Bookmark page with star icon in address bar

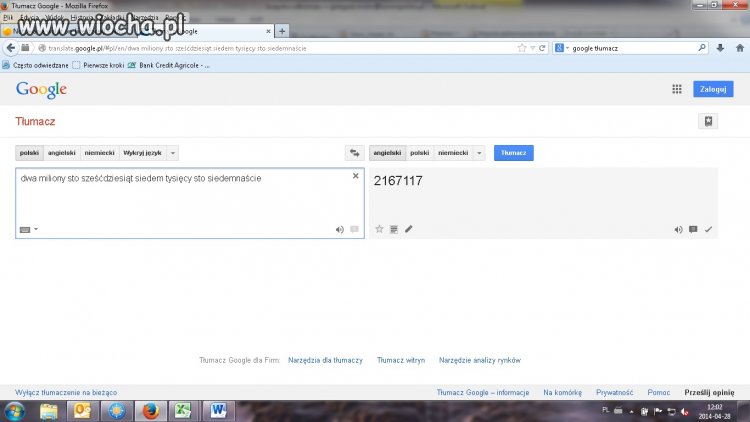coord(522,48)
